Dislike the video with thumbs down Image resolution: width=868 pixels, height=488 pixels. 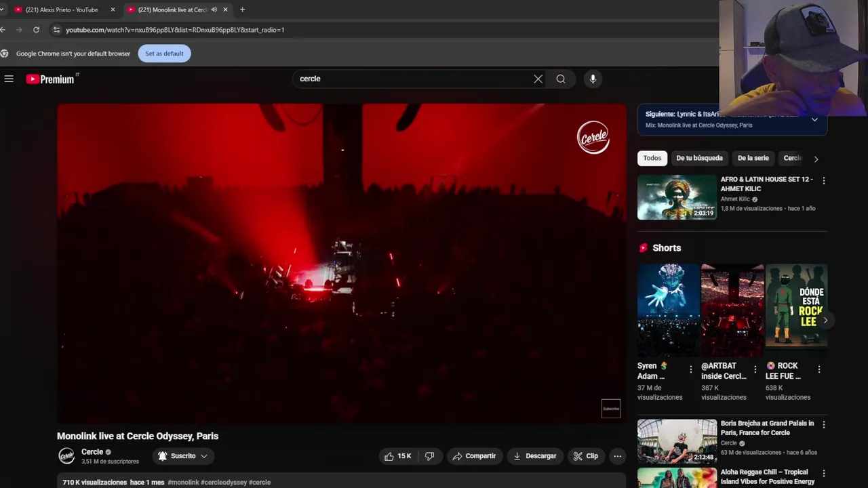[x=429, y=456]
